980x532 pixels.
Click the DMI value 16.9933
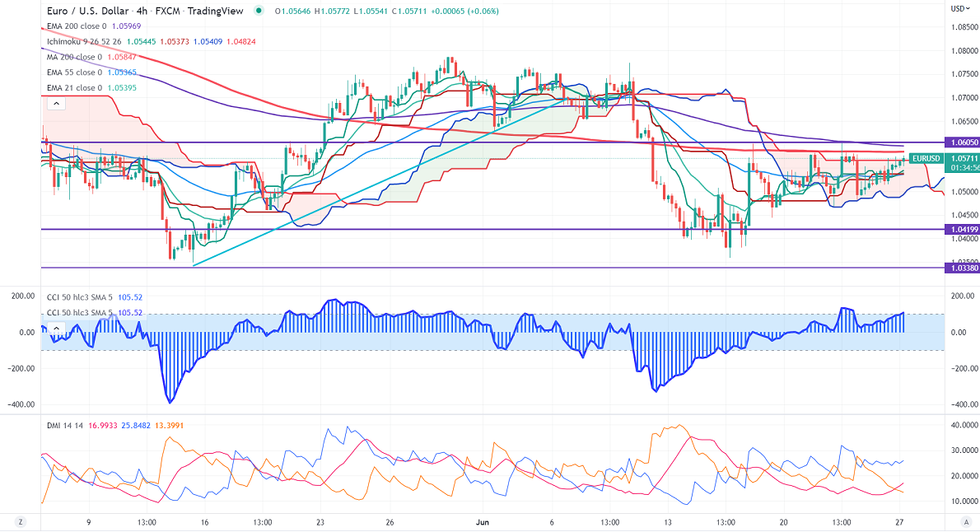(102, 426)
